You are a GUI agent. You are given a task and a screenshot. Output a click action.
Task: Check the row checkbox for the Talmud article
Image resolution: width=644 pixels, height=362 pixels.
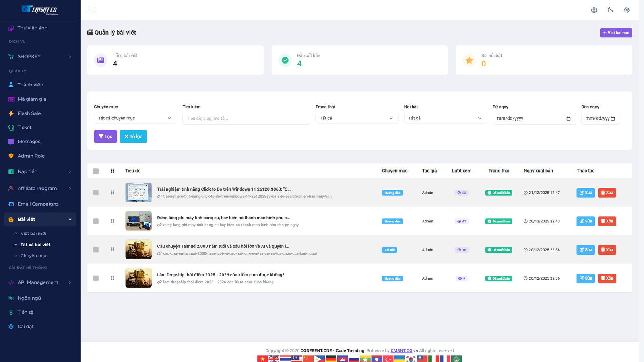[x=96, y=249]
